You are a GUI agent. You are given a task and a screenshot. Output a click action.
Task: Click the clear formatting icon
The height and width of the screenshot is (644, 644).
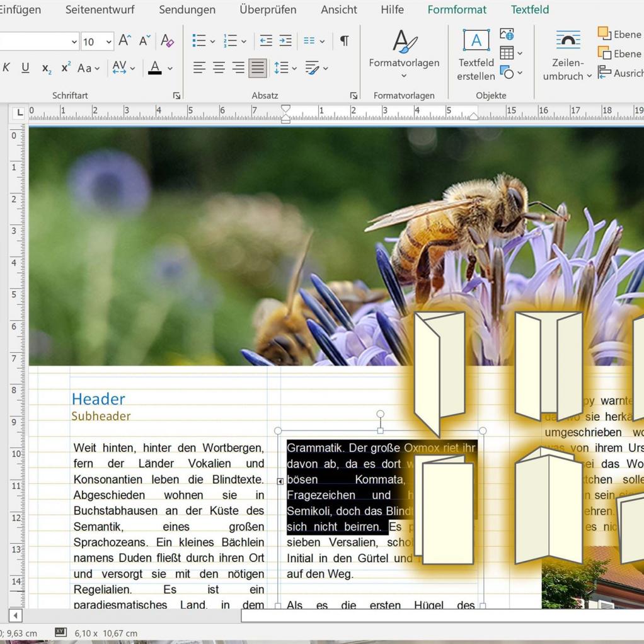167,41
